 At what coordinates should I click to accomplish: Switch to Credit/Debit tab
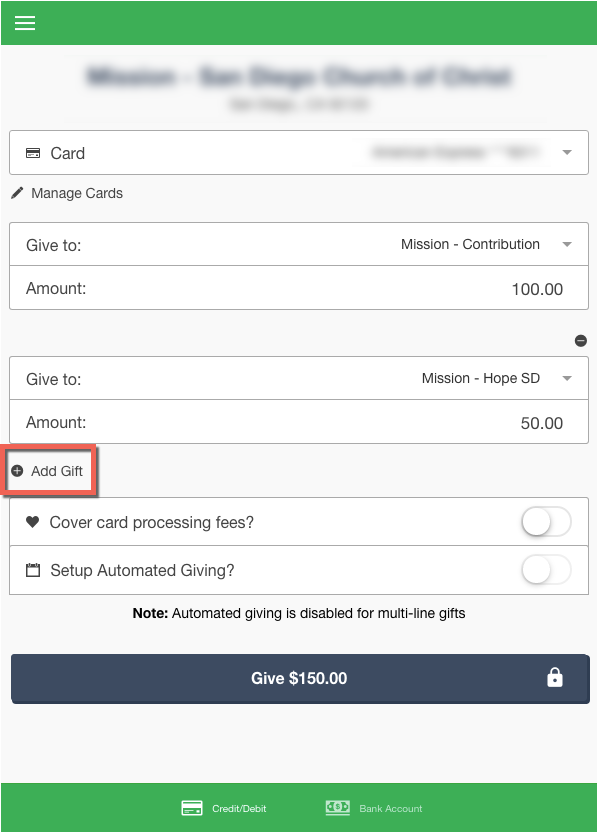click(224, 808)
